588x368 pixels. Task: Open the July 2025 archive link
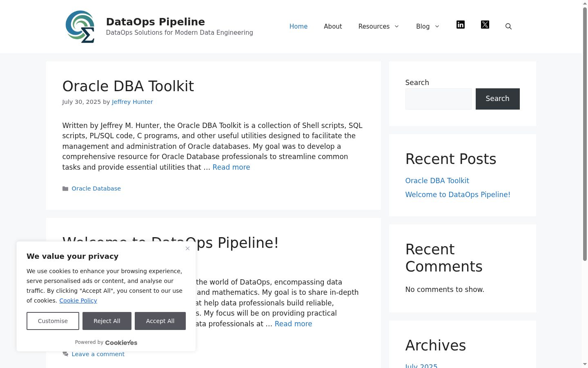click(x=421, y=365)
